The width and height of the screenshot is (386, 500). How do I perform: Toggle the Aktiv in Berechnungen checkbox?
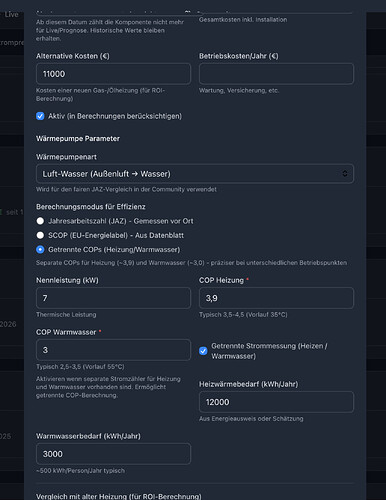40,116
